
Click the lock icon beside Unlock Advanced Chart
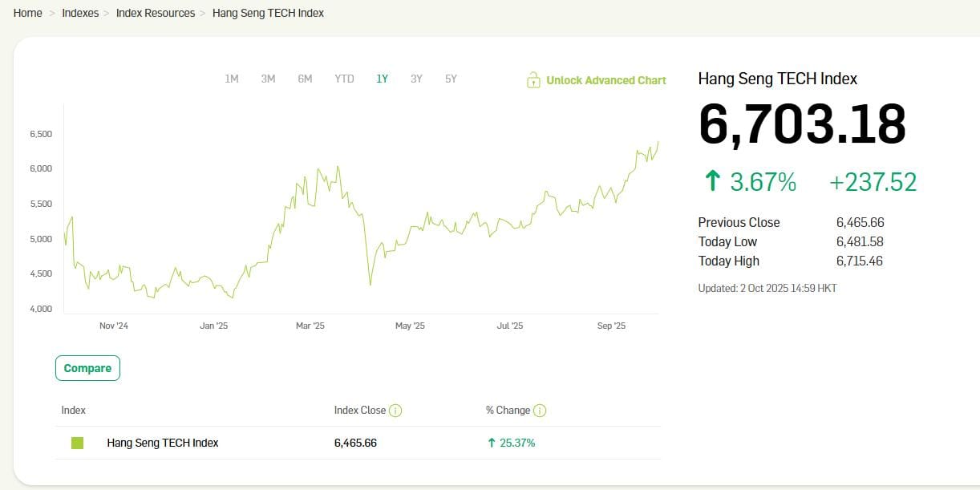click(533, 79)
